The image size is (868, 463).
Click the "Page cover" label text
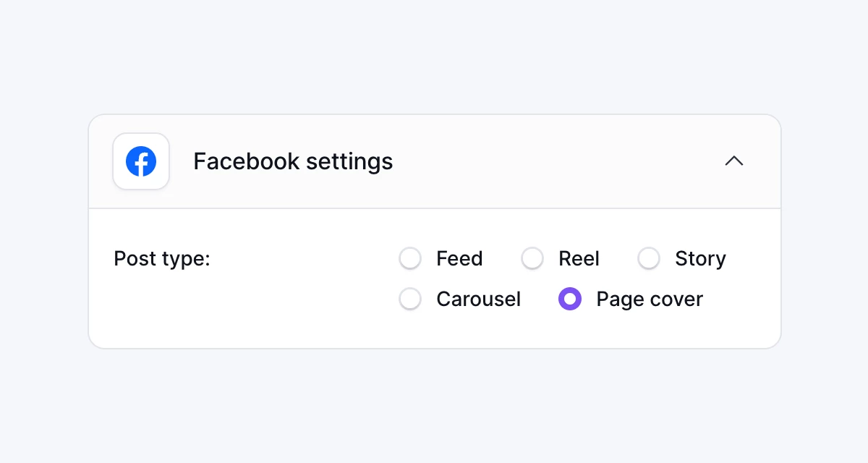coord(650,299)
